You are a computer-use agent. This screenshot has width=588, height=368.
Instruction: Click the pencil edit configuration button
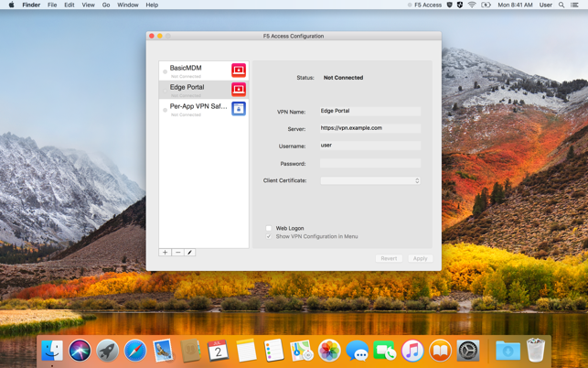190,253
